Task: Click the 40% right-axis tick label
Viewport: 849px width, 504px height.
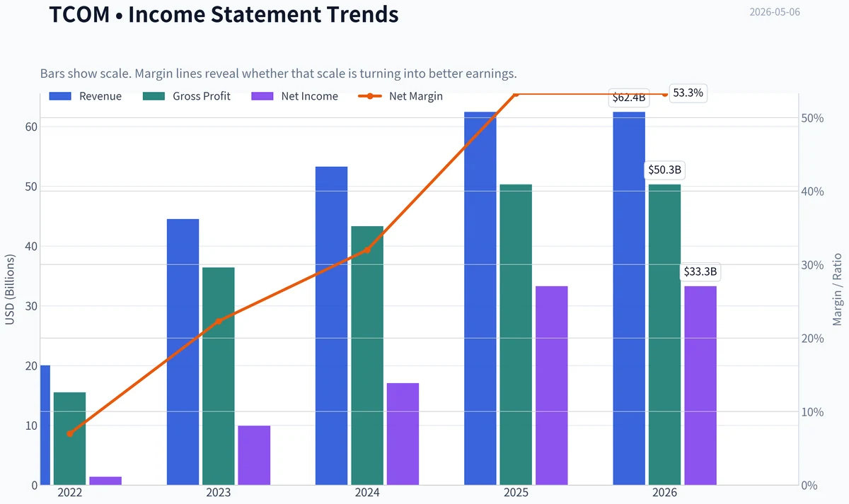Action: click(x=814, y=192)
